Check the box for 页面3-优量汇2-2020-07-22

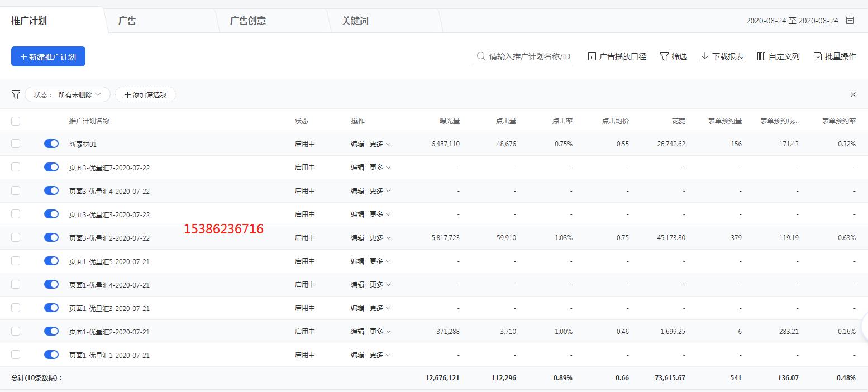16,237
